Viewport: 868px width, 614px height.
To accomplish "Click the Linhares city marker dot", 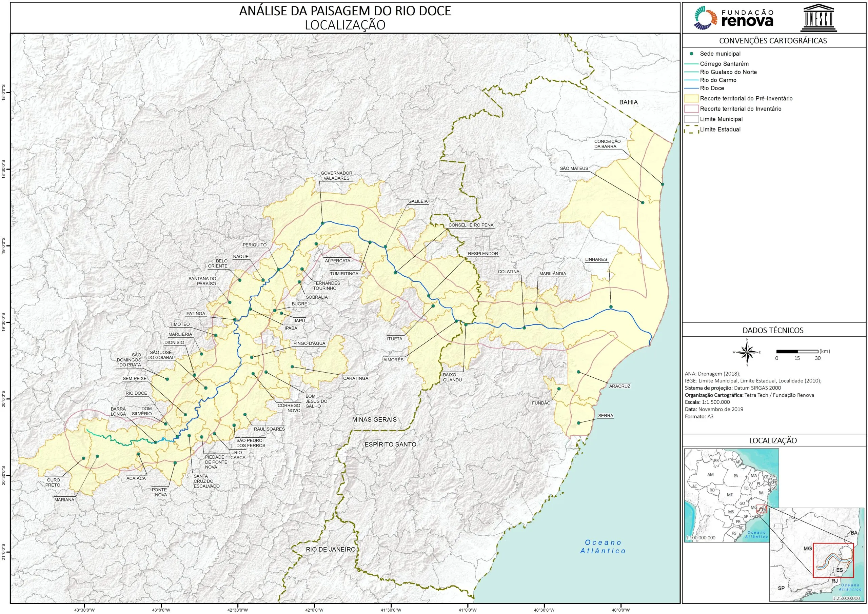I will [611, 306].
